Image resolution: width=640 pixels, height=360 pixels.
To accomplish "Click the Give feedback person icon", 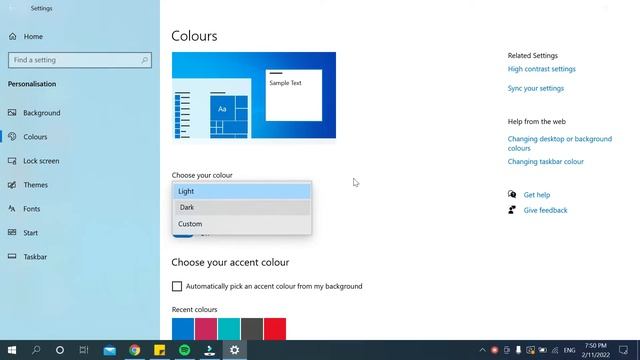I will (512, 210).
